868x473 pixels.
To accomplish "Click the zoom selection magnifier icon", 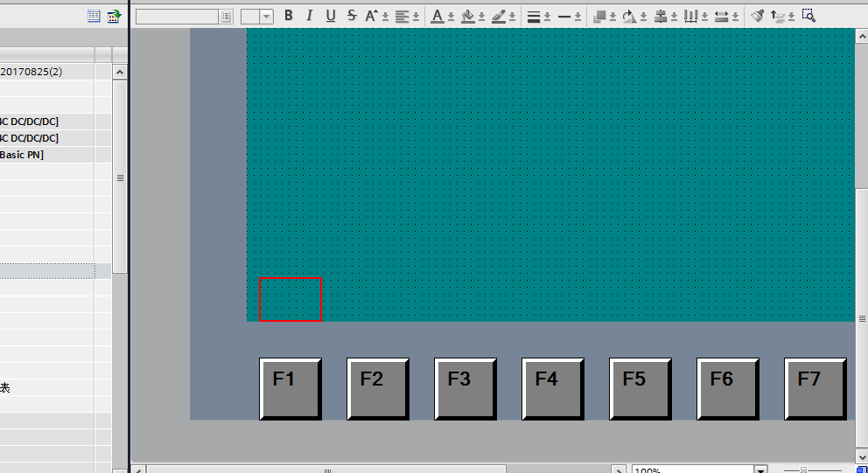I will [808, 16].
